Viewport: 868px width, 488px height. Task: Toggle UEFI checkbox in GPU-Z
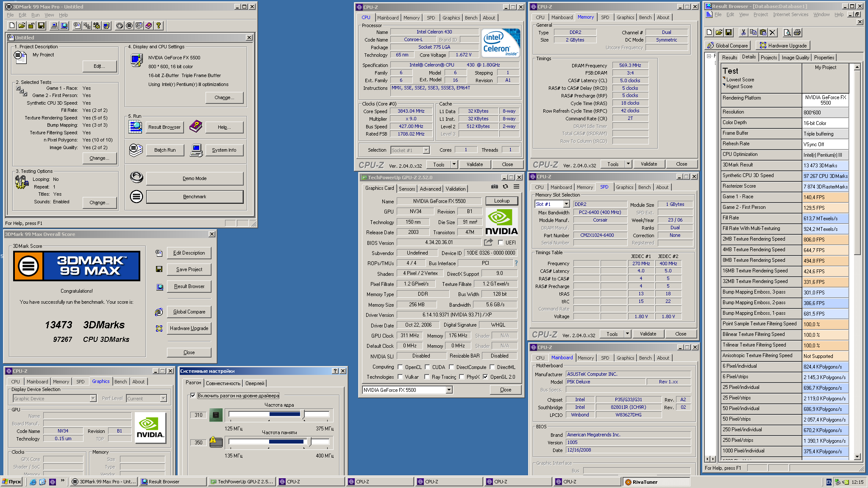501,243
